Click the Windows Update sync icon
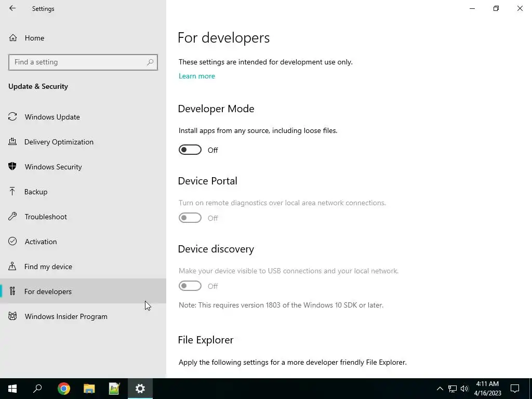Viewport: 532px width, 399px height. (12, 117)
